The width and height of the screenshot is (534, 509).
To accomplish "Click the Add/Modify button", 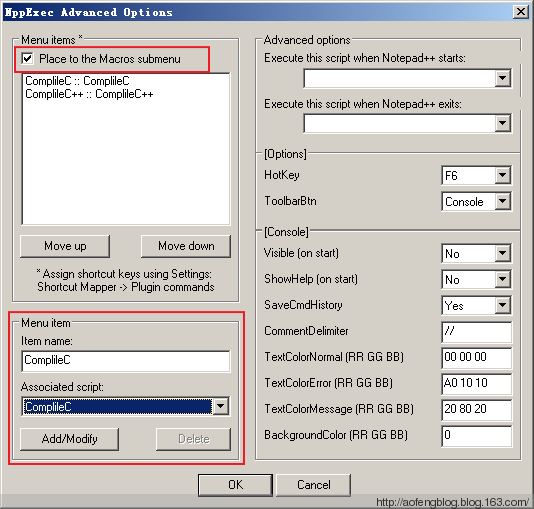I will (69, 439).
